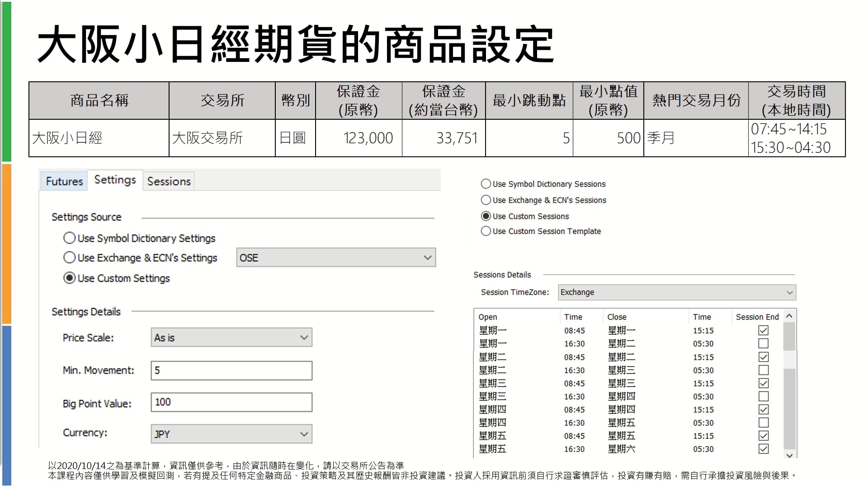
Task: Enable Session End for 星期一 16:30 row
Action: click(763, 344)
